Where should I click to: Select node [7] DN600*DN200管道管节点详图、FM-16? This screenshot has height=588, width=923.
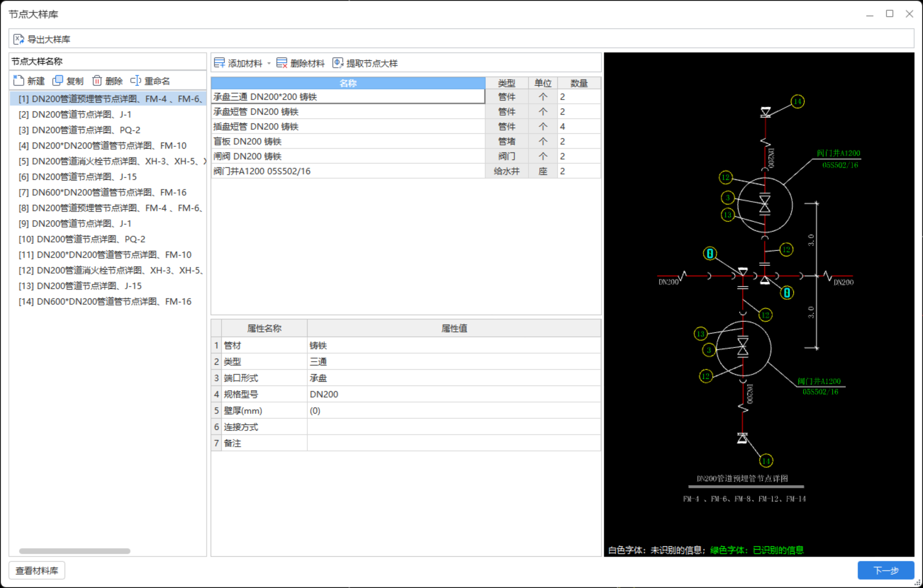pyautogui.click(x=108, y=192)
